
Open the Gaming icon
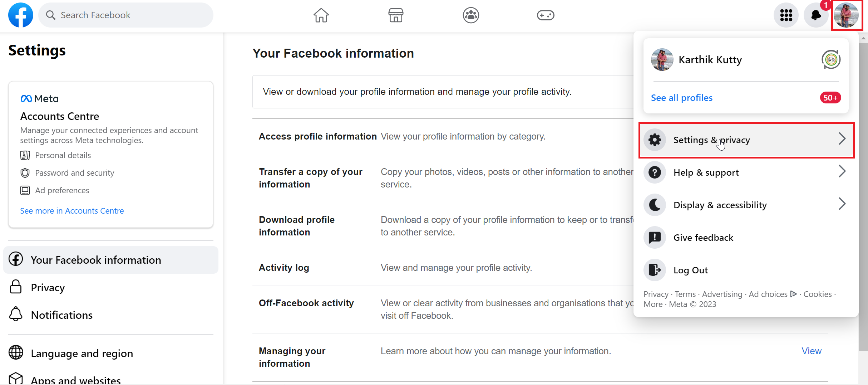(x=545, y=15)
